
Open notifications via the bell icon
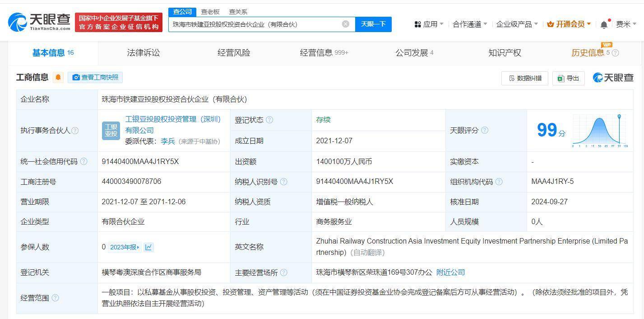604,24
